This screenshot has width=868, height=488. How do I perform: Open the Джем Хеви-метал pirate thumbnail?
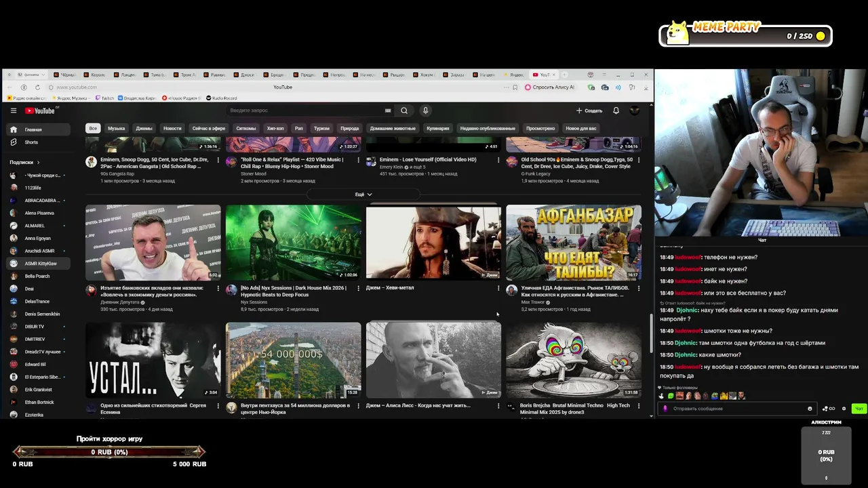434,243
